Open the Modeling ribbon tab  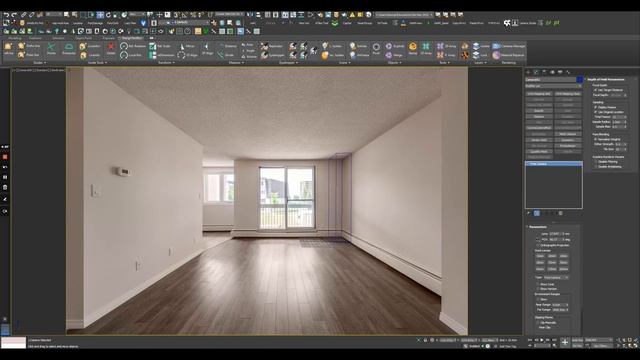(x=15, y=38)
